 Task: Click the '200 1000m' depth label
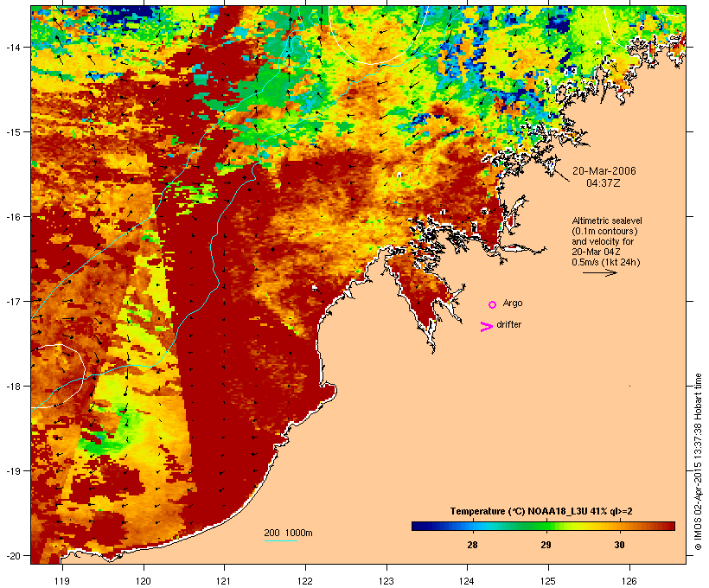pyautogui.click(x=288, y=533)
